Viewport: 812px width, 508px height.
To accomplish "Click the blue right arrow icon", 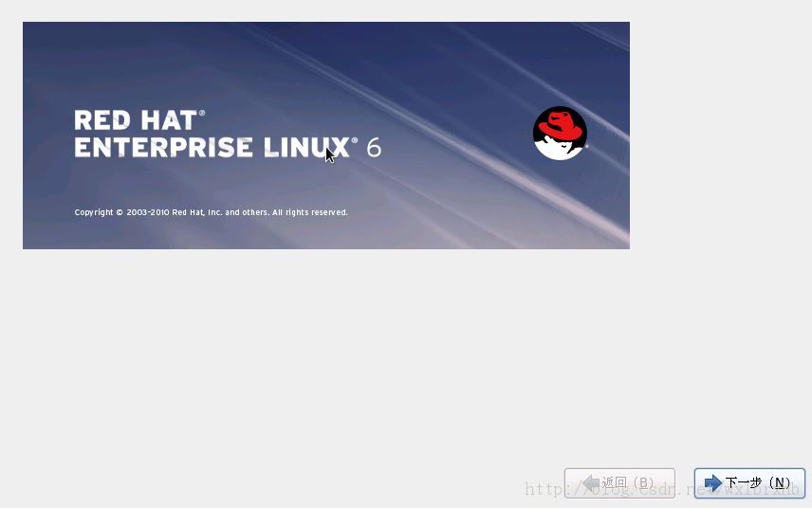I will (713, 483).
